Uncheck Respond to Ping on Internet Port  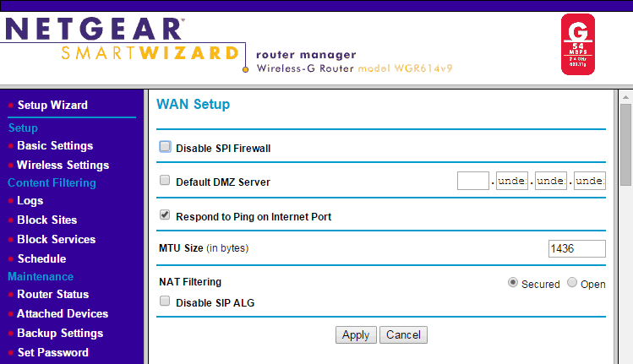[x=166, y=215]
